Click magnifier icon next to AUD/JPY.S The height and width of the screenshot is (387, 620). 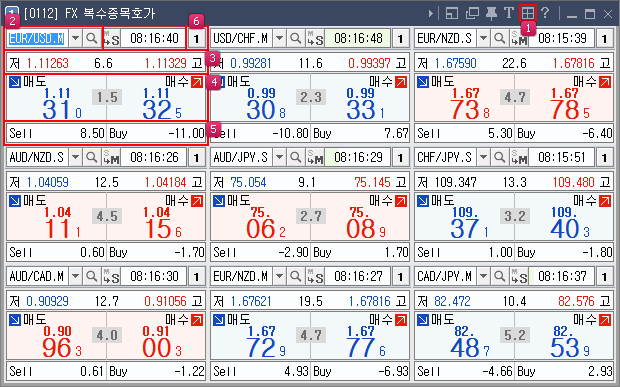pos(295,157)
